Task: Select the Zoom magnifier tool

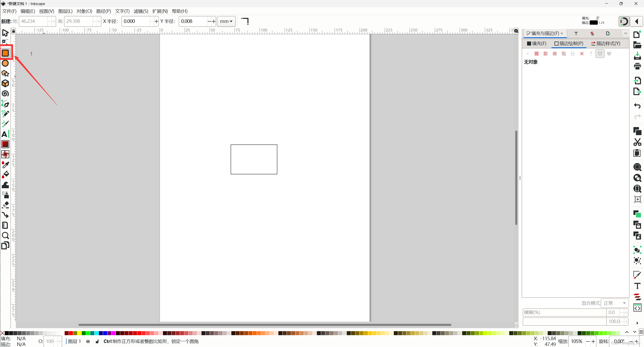Action: [5, 236]
